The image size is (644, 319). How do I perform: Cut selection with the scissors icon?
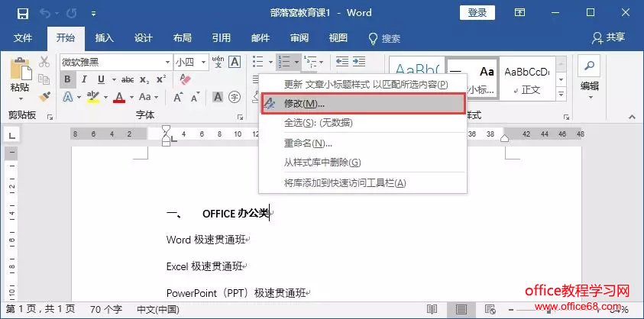coord(44,62)
